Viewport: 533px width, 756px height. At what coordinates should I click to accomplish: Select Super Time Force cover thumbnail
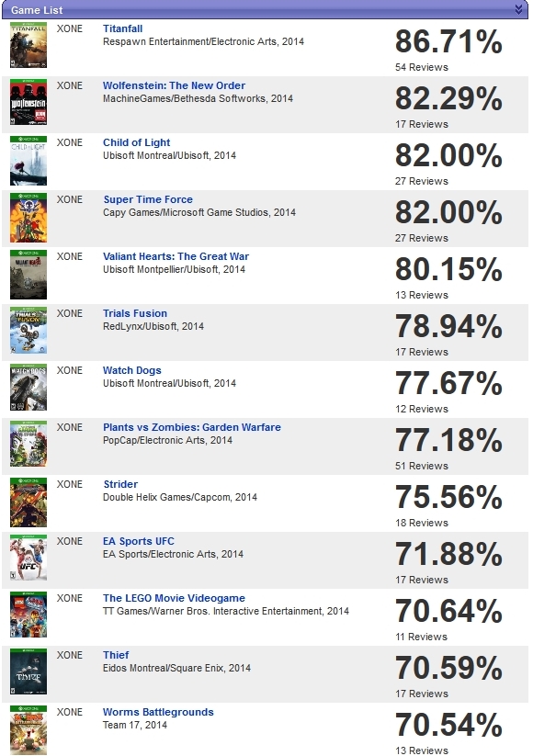(28, 218)
